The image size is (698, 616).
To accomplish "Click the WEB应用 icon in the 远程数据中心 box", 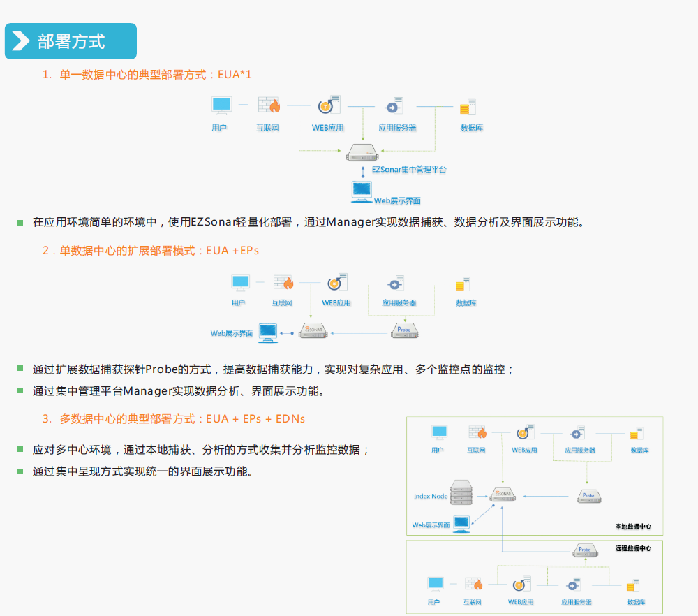I will 521,584.
